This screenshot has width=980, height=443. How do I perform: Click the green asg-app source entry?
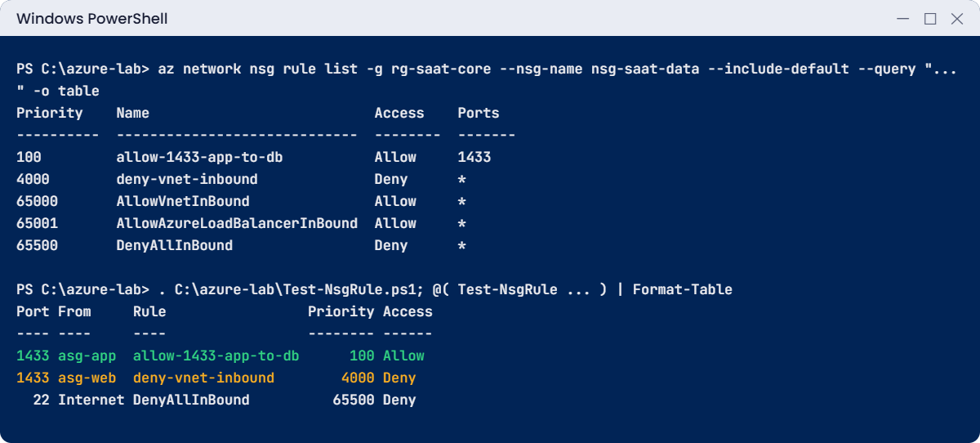(x=87, y=356)
